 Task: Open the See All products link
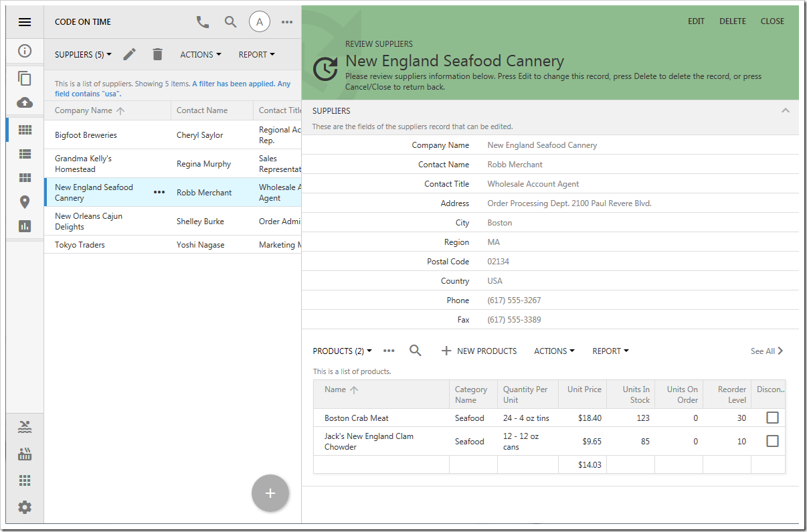click(x=767, y=351)
